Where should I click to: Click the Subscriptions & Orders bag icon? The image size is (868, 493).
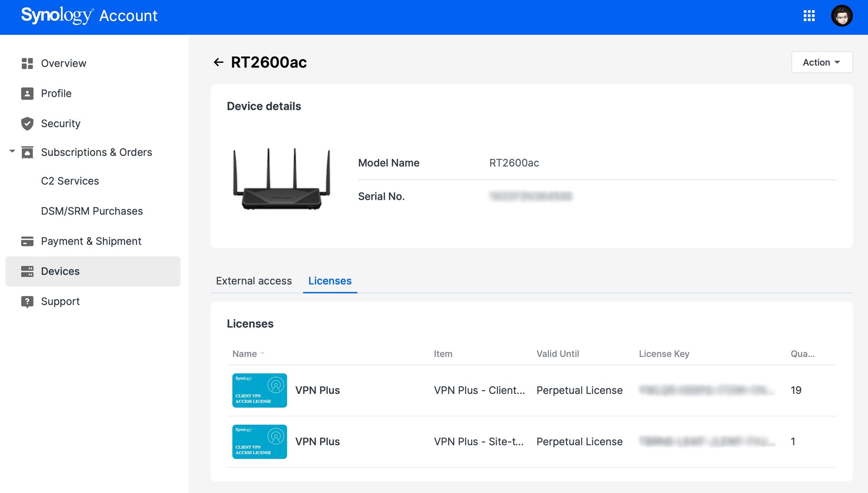[27, 152]
